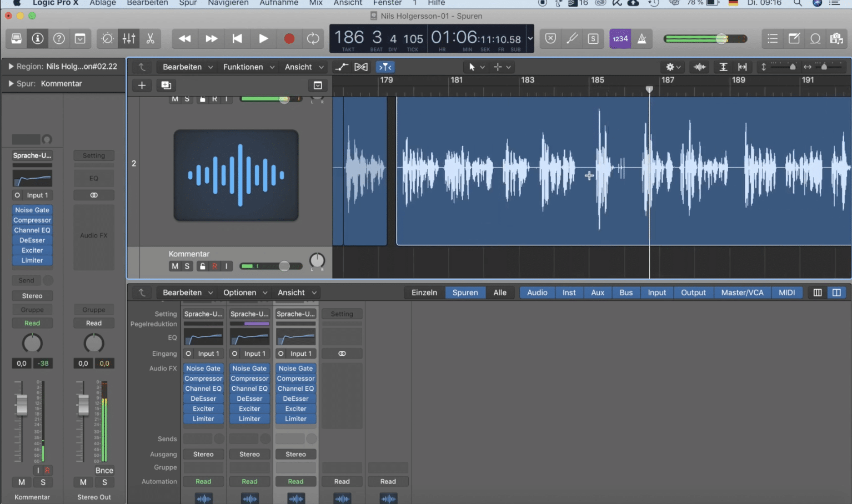Open the Loop Browser icon
Image resolution: width=852 pixels, height=504 pixels.
pos(815,38)
